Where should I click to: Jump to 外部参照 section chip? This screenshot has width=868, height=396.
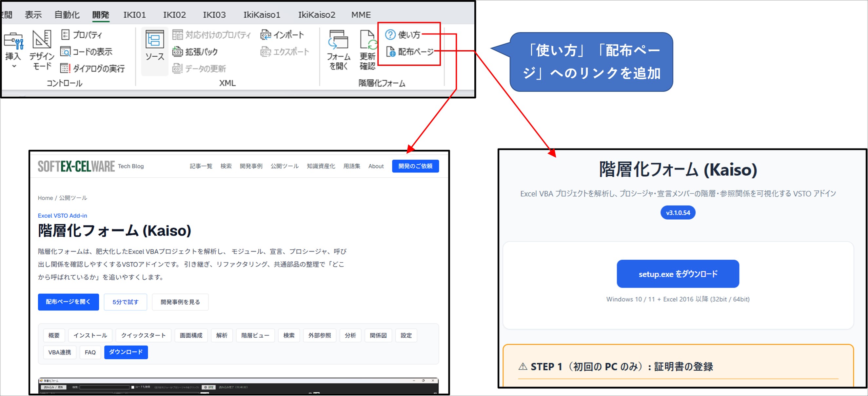pyautogui.click(x=320, y=335)
